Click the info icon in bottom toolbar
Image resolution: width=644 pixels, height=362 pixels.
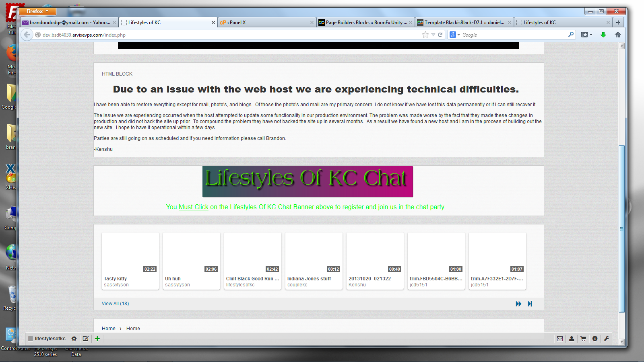point(595,339)
